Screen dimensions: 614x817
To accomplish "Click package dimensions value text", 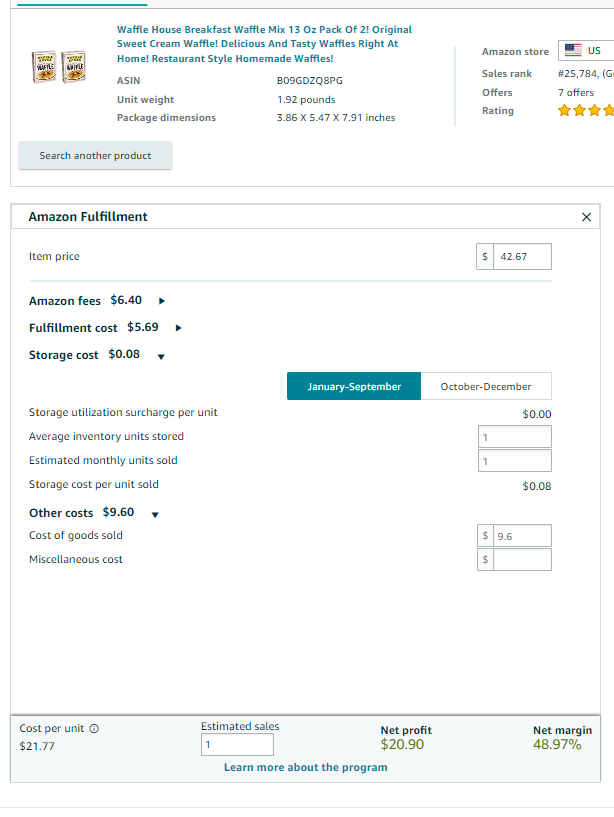I will [336, 117].
